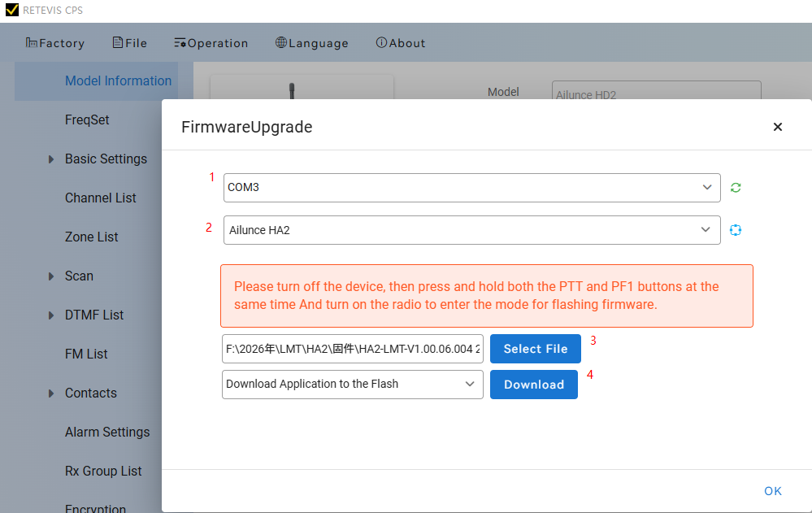Select Channel List in the sidebar
The image size is (812, 513).
tap(101, 198)
